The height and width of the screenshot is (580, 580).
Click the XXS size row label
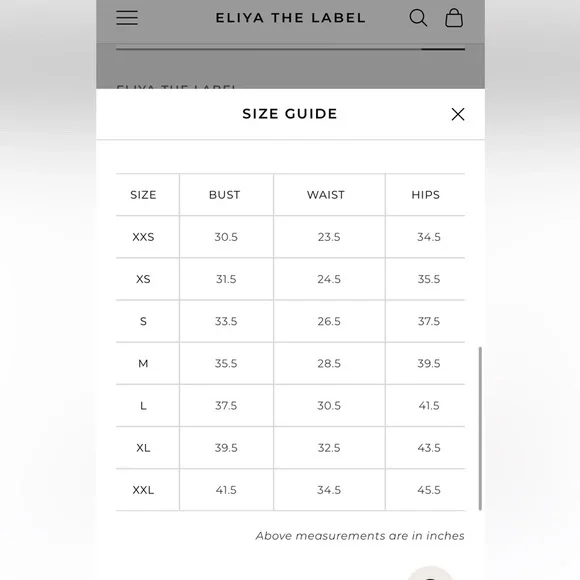click(143, 237)
